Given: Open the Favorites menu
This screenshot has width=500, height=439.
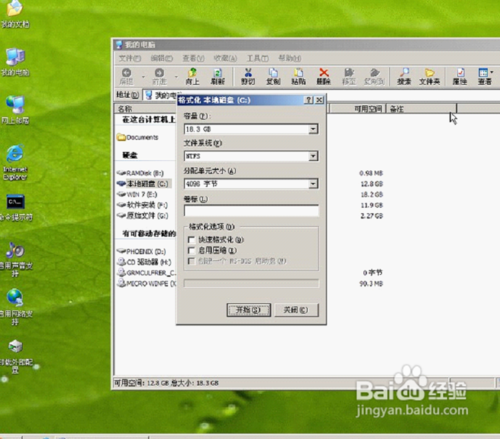Looking at the screenshot, I should (x=225, y=58).
